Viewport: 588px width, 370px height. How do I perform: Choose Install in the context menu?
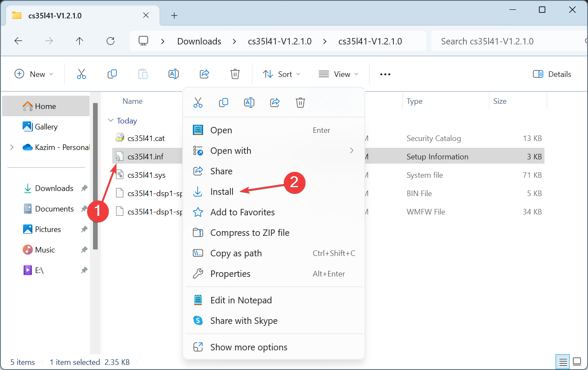[x=274, y=191]
